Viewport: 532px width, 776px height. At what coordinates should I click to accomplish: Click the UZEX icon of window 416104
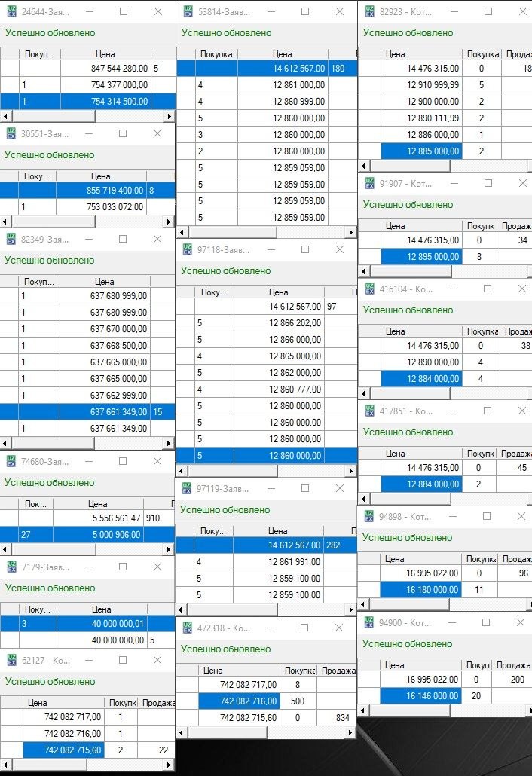[x=369, y=289]
